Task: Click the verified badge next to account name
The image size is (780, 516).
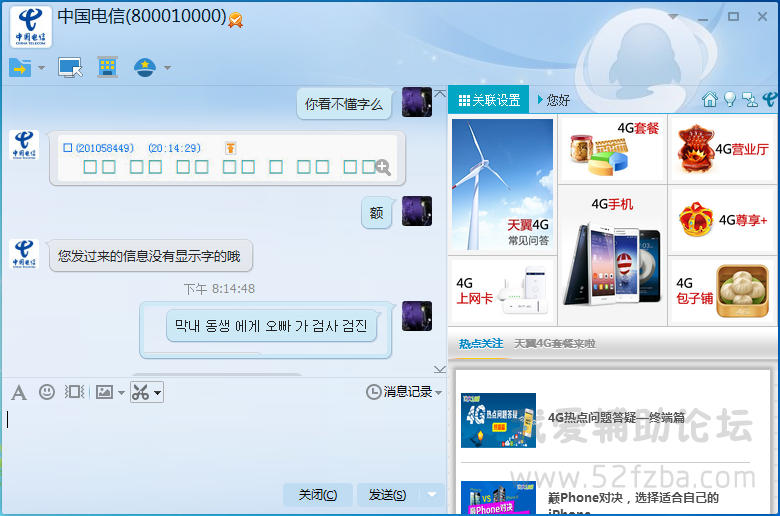Action: tap(236, 19)
